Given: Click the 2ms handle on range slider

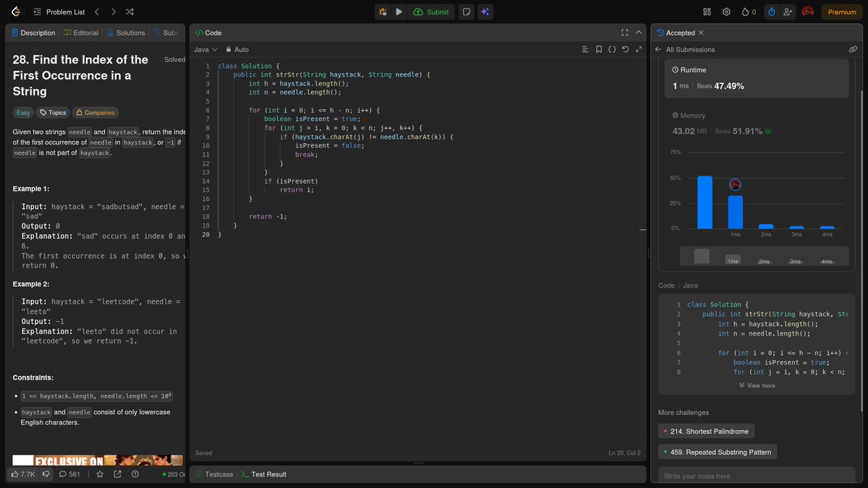Looking at the screenshot, I should click(x=764, y=260).
